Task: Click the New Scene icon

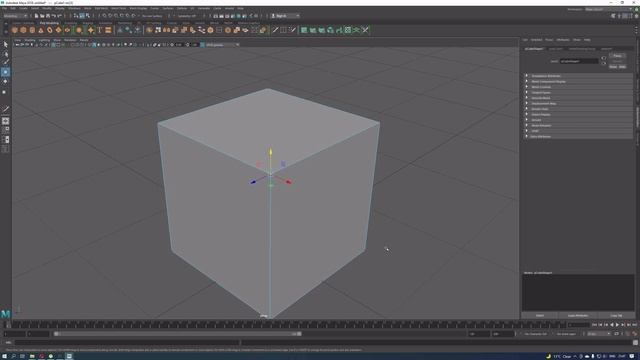Action: [36, 16]
